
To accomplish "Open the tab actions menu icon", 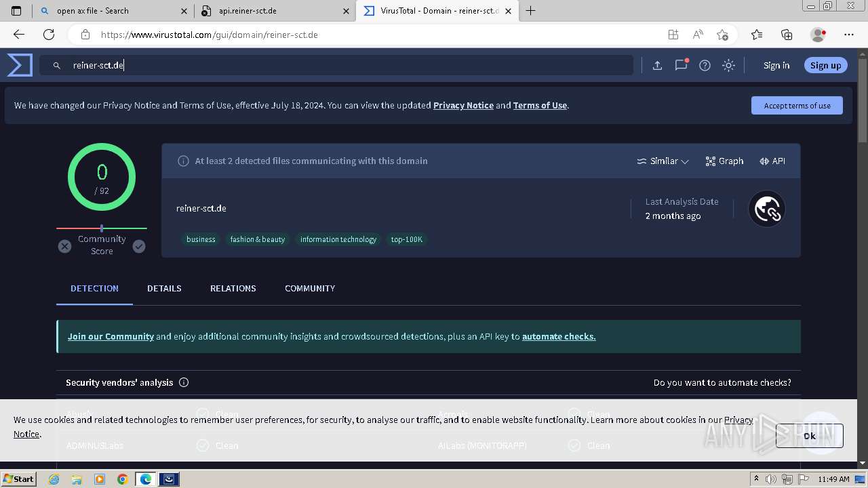I will coord(16,11).
